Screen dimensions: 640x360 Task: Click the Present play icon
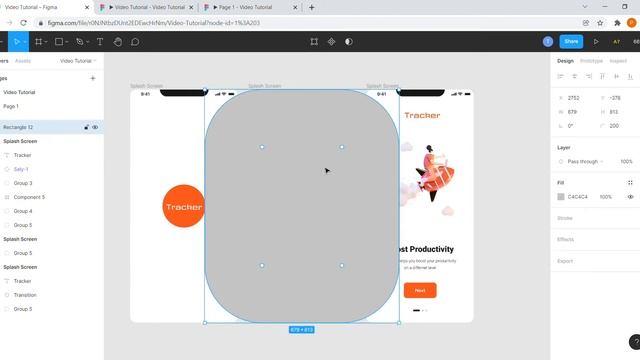[596, 42]
